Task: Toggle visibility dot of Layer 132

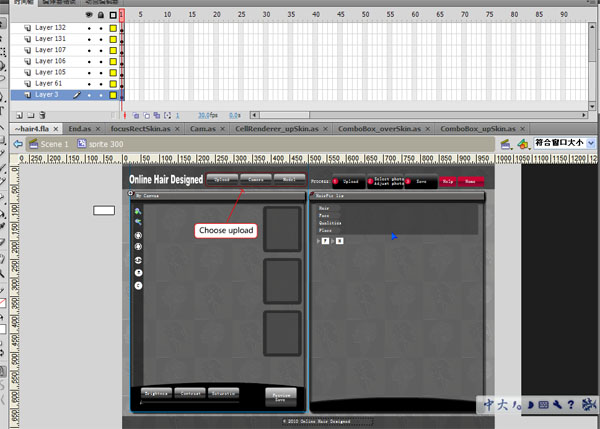Action: tap(89, 28)
